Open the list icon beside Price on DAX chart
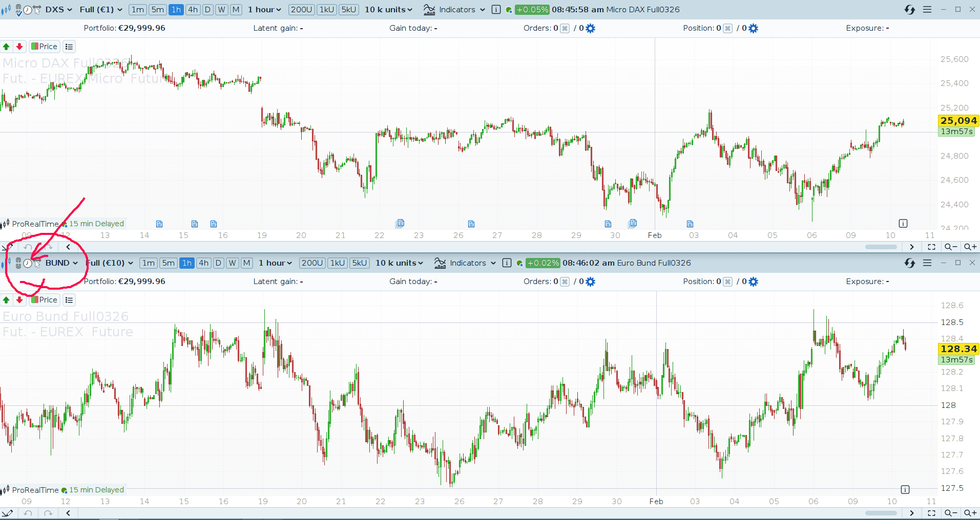Image resolution: width=980 pixels, height=520 pixels. (69, 47)
